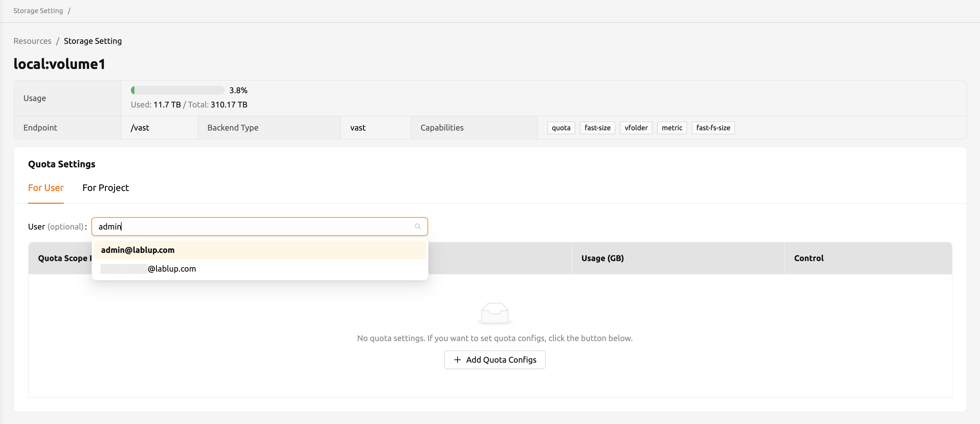
Task: Choose the second @lablup.com user option
Action: click(x=260, y=268)
